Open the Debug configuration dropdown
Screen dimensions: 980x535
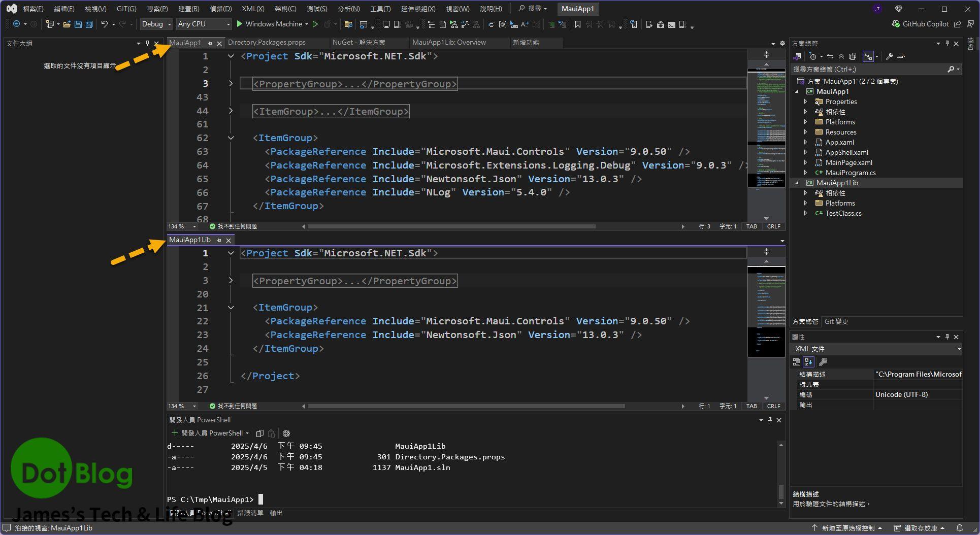(x=156, y=24)
